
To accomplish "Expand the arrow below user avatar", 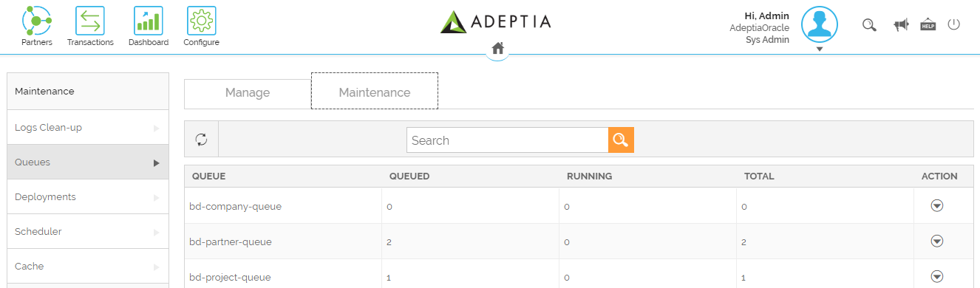I will pyautogui.click(x=820, y=49).
